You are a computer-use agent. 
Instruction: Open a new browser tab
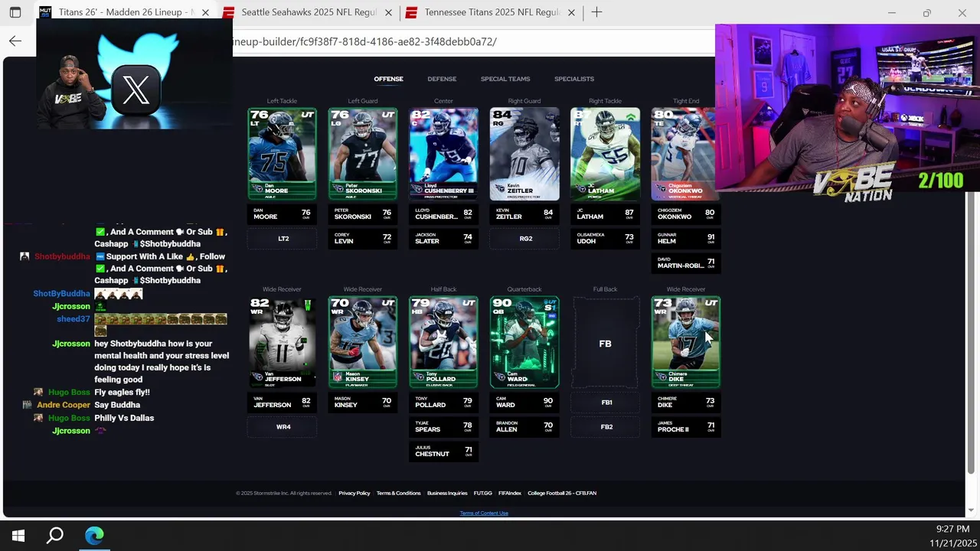(x=596, y=12)
